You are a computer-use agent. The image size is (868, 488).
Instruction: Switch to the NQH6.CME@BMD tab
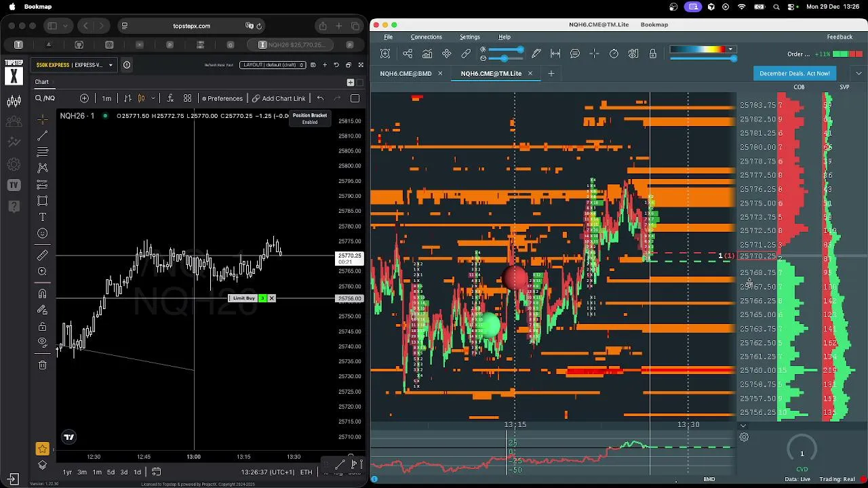[x=406, y=73]
